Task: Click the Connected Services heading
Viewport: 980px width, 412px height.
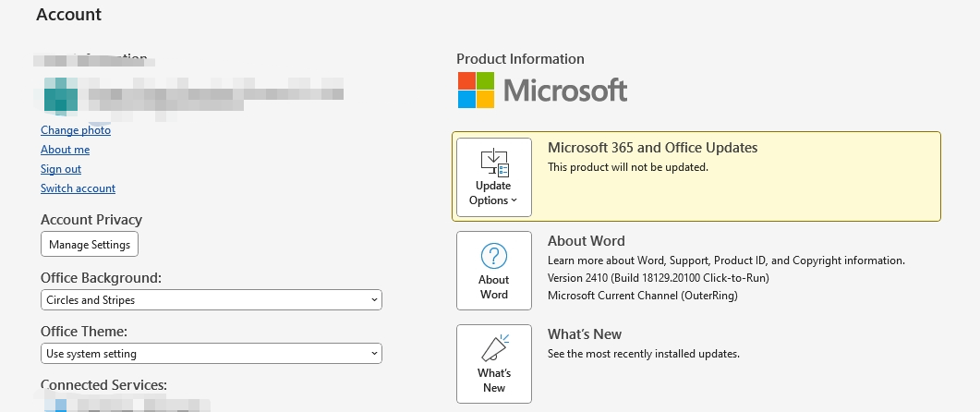Action: pos(103,385)
